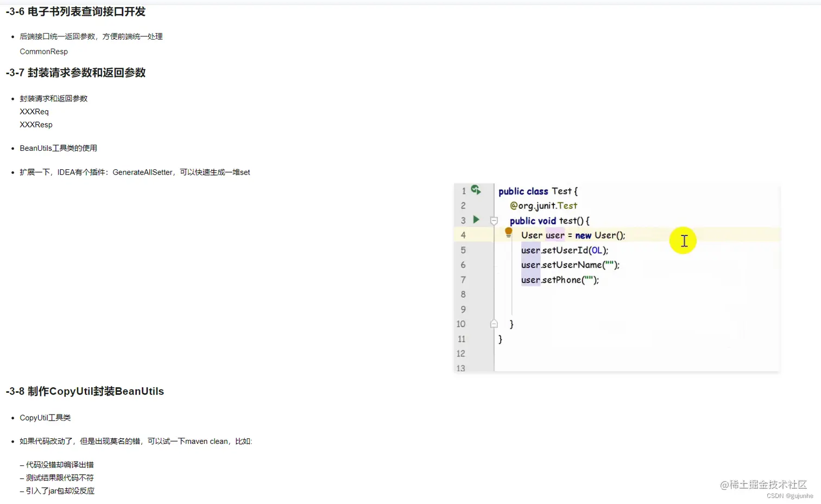821x504 pixels.
Task: Click the text 'XXXReq'
Action: (x=34, y=112)
